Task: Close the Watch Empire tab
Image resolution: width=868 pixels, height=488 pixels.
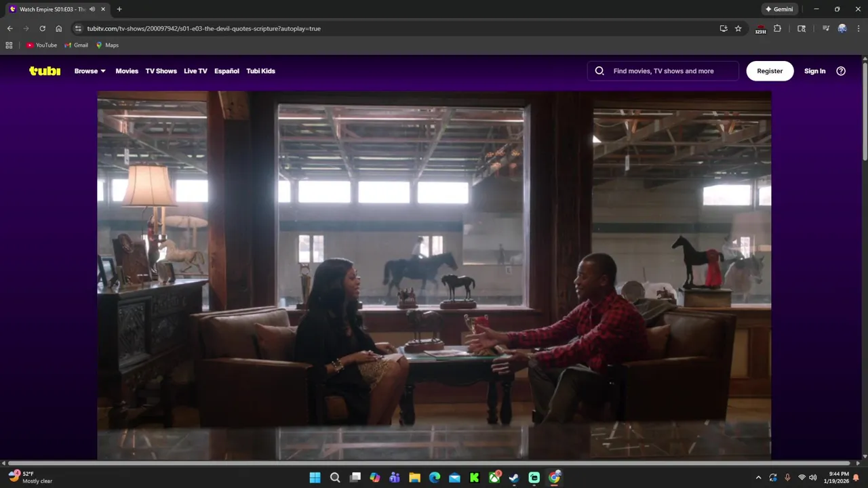Action: [x=103, y=9]
